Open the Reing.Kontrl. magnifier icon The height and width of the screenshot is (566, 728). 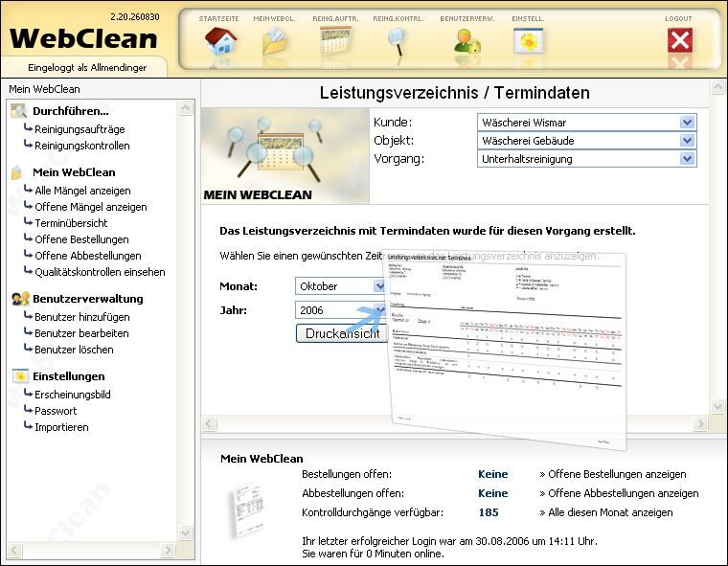coord(397,42)
